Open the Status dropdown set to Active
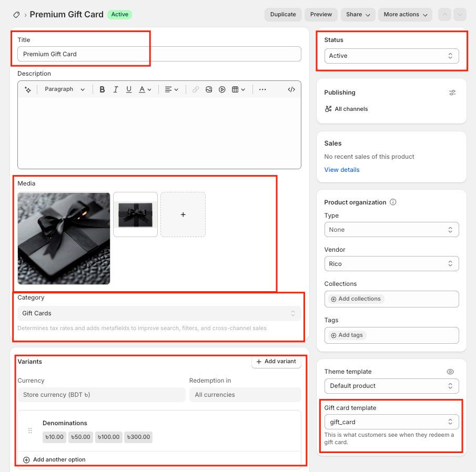The width and height of the screenshot is (476, 472). (392, 56)
